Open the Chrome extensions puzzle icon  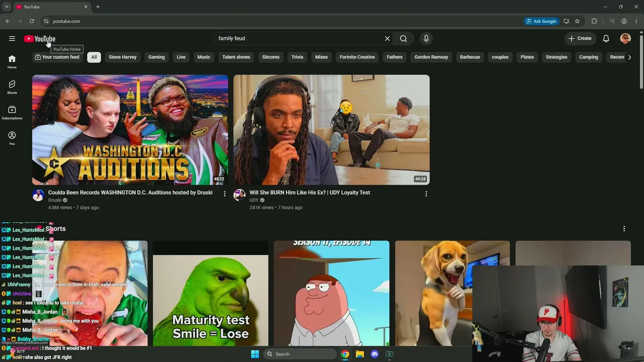pos(594,21)
